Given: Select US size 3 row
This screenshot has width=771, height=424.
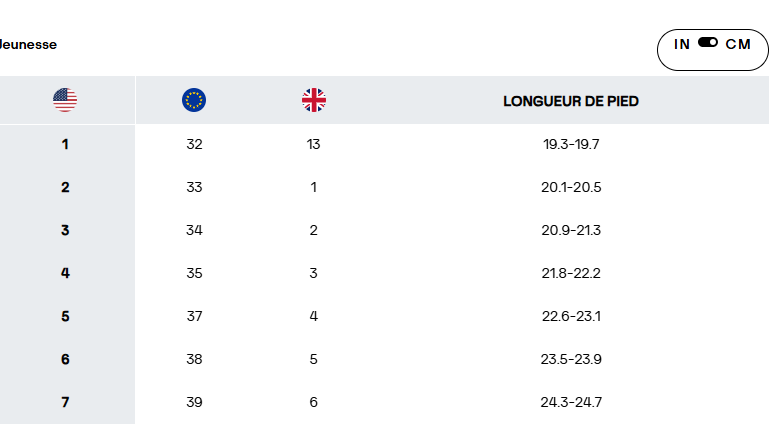Looking at the screenshot, I should (65, 230).
